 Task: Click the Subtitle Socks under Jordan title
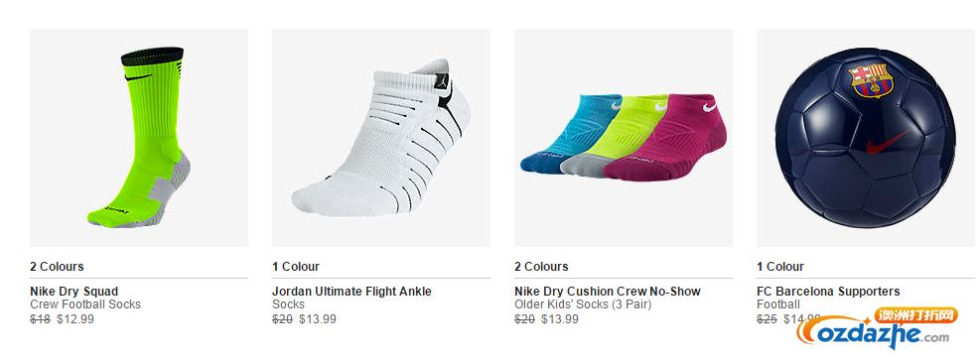288,304
